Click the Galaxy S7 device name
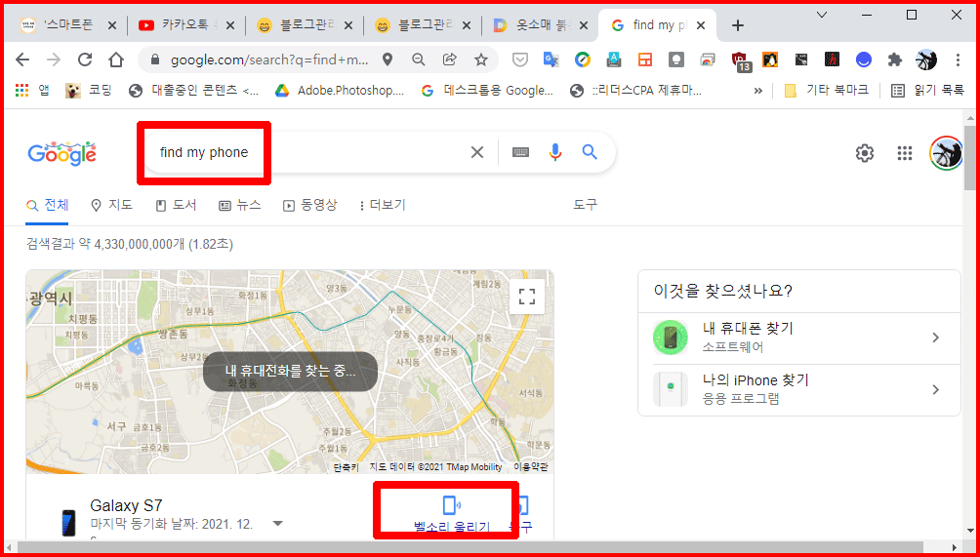980x557 pixels. click(x=127, y=505)
